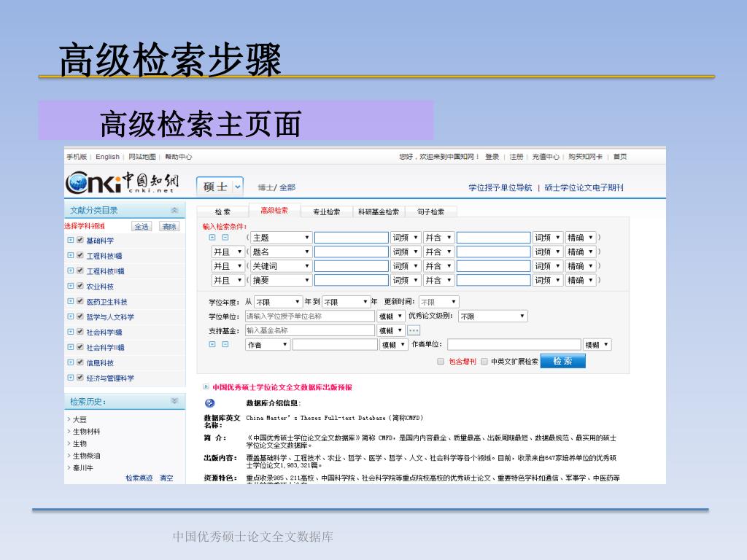Expand the 工程科技Ⅰ辑 tree node

(x=71, y=255)
